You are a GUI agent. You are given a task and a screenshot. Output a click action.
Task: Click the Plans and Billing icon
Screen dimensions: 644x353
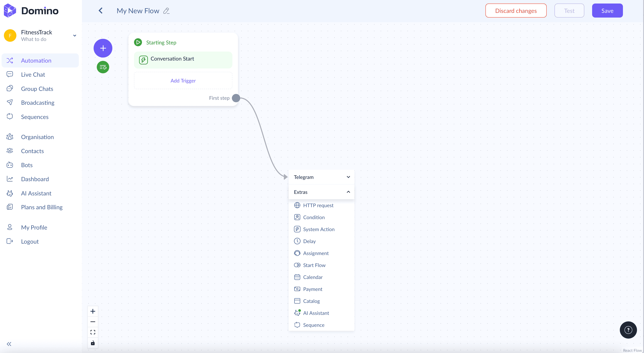pos(10,207)
